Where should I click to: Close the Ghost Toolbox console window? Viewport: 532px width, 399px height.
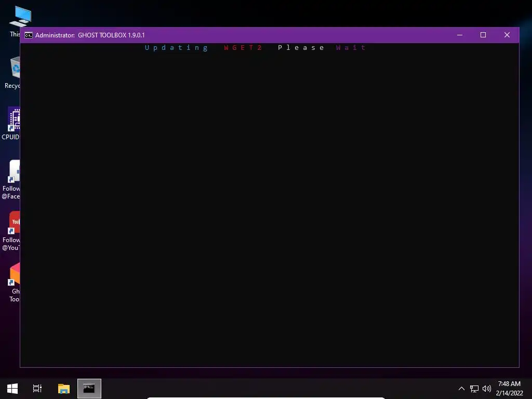[x=507, y=35]
